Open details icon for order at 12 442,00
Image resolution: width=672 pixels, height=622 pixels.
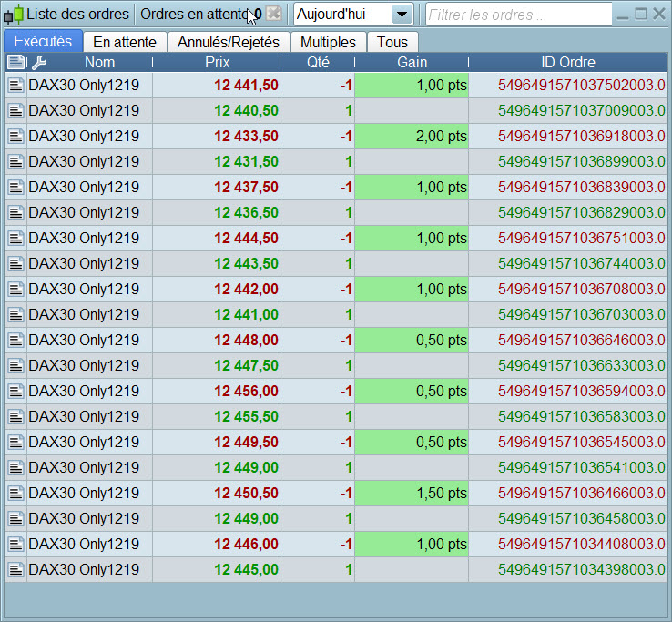tap(15, 289)
